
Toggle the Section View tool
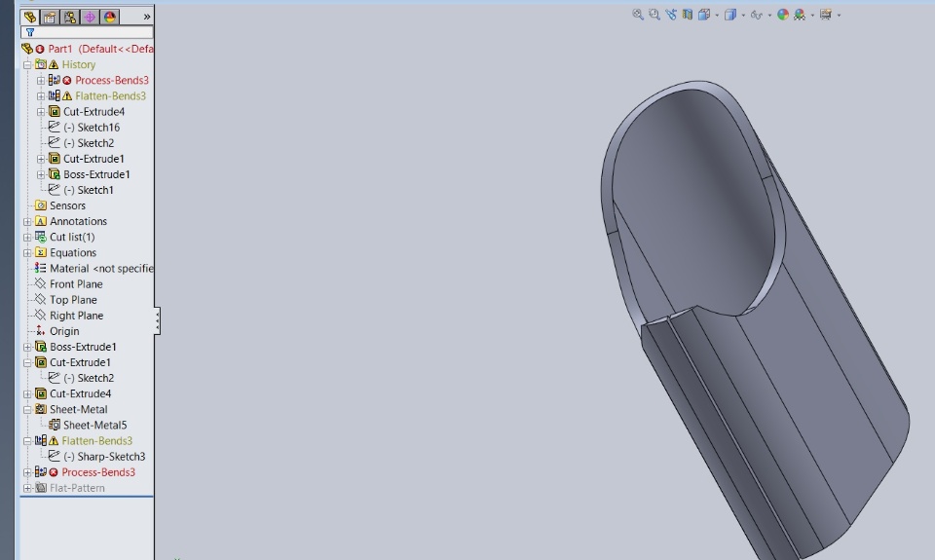[x=688, y=15]
